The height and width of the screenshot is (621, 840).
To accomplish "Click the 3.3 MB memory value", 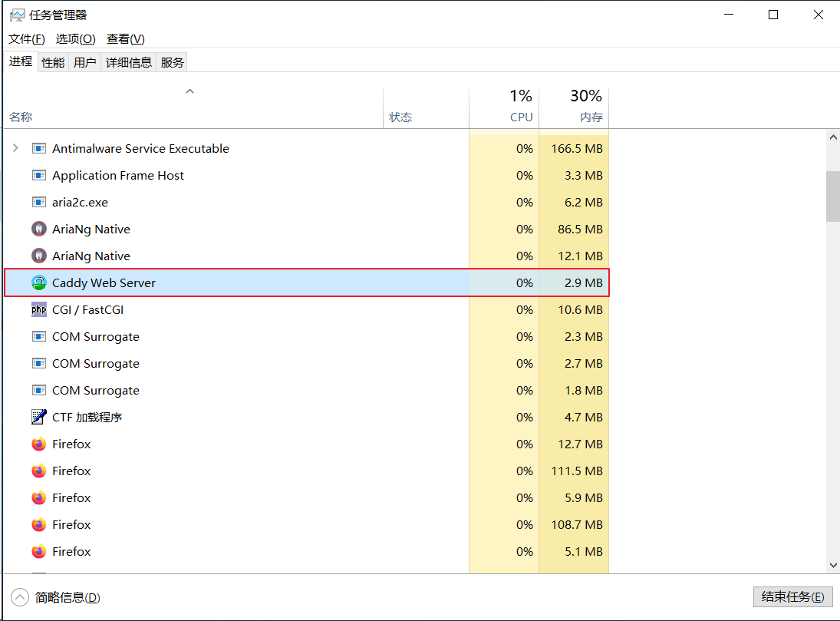I will coord(583,175).
